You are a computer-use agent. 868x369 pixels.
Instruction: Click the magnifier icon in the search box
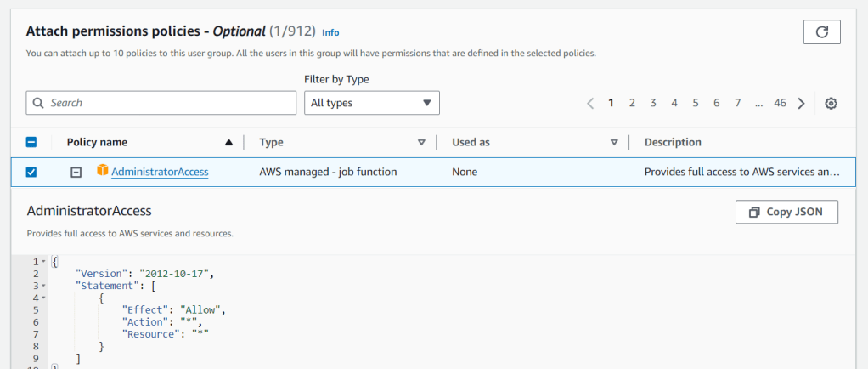point(38,103)
